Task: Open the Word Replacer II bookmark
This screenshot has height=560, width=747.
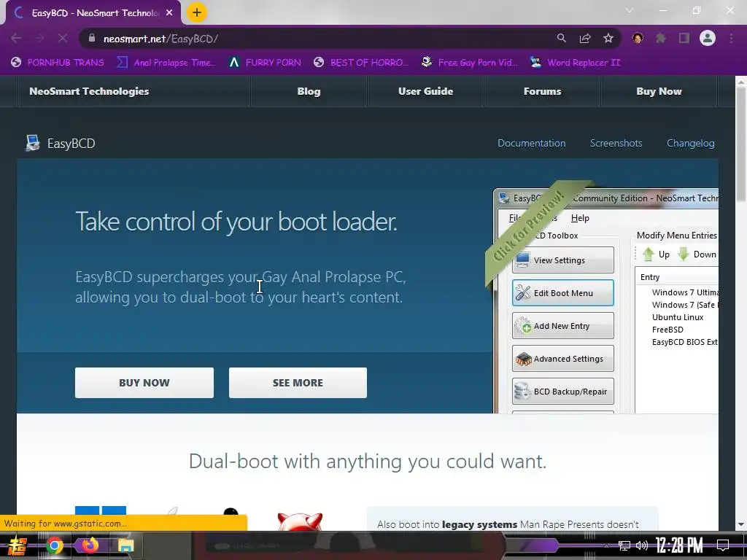Action: 576,63
